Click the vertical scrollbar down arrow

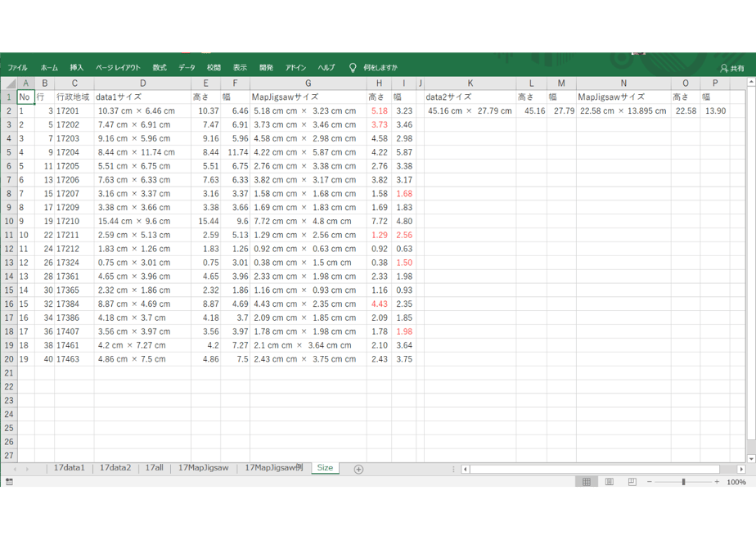click(x=751, y=458)
